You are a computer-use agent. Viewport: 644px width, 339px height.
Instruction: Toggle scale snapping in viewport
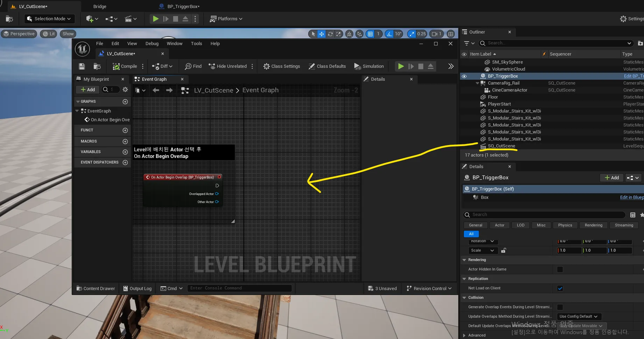click(x=412, y=34)
